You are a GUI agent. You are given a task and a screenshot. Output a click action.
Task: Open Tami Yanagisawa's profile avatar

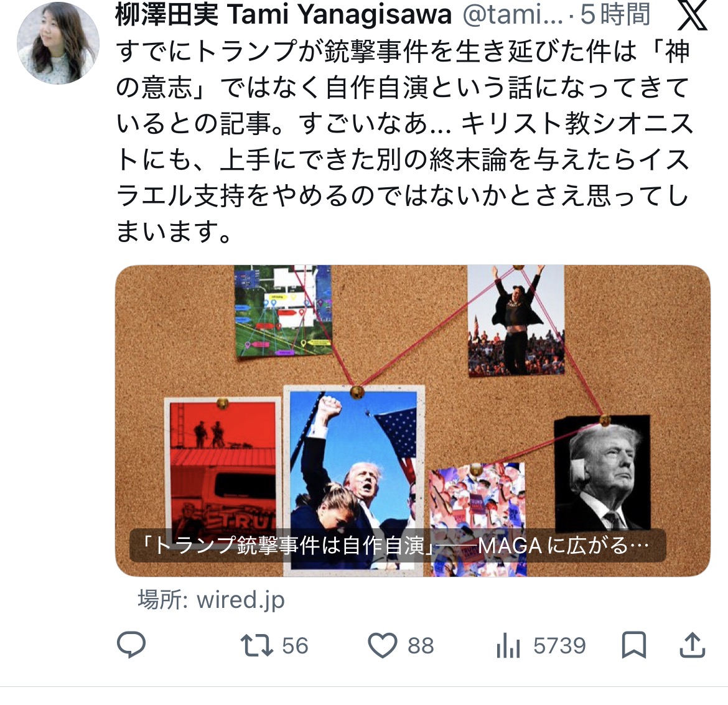58,43
